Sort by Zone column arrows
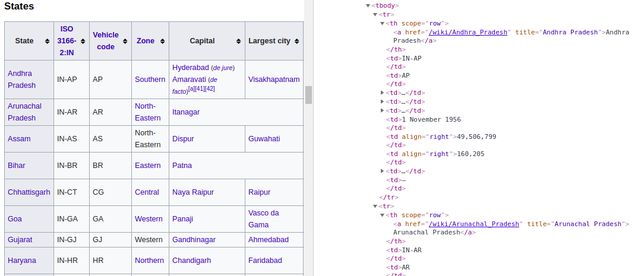Screen dimensions: 644x276 pos(162,41)
